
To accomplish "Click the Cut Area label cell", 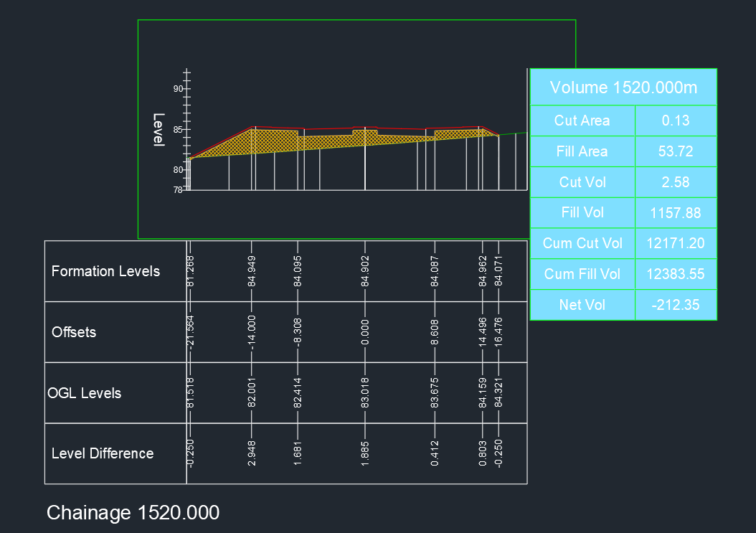I will coord(582,121).
